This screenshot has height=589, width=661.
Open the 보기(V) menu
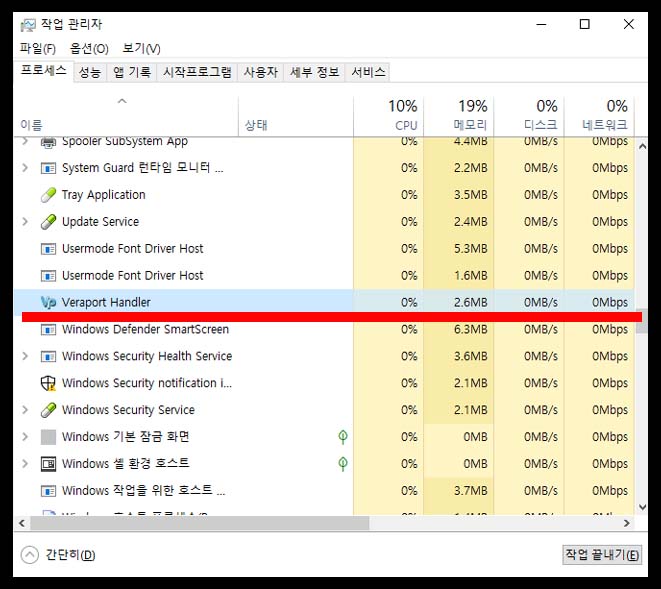click(x=141, y=48)
